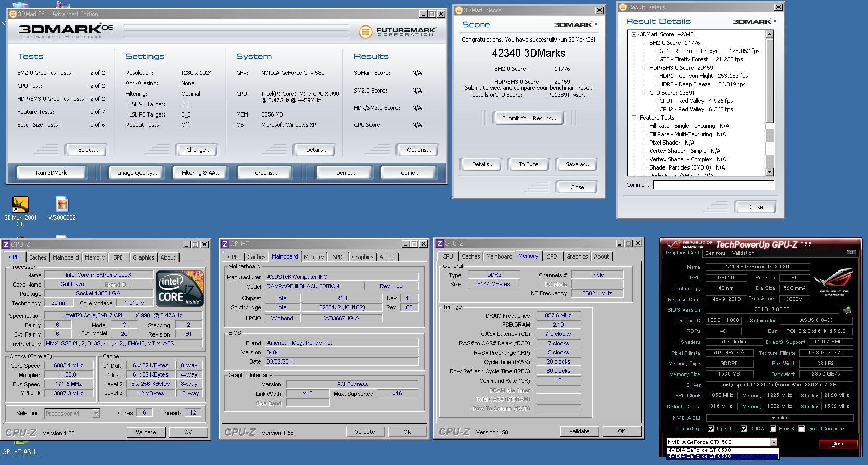Click the Run 3DMark button
Viewport: 868px width, 465px height.
point(51,173)
